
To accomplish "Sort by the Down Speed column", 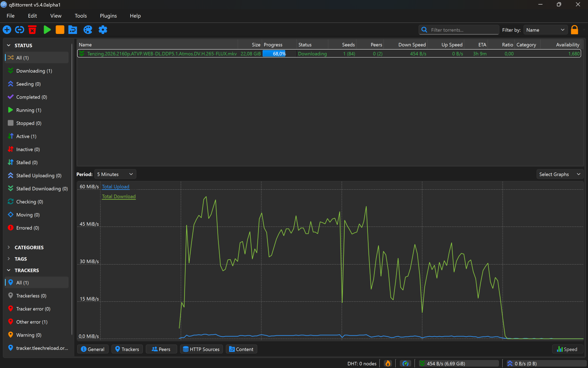I will pos(406,45).
